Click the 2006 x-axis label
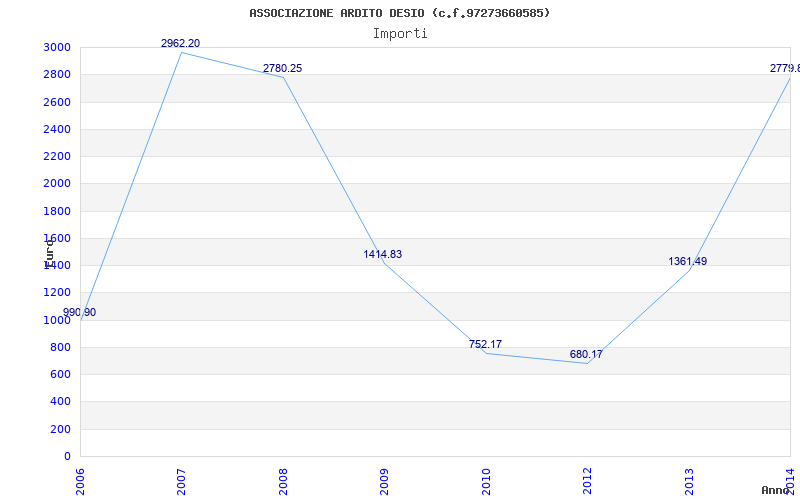 pos(80,482)
